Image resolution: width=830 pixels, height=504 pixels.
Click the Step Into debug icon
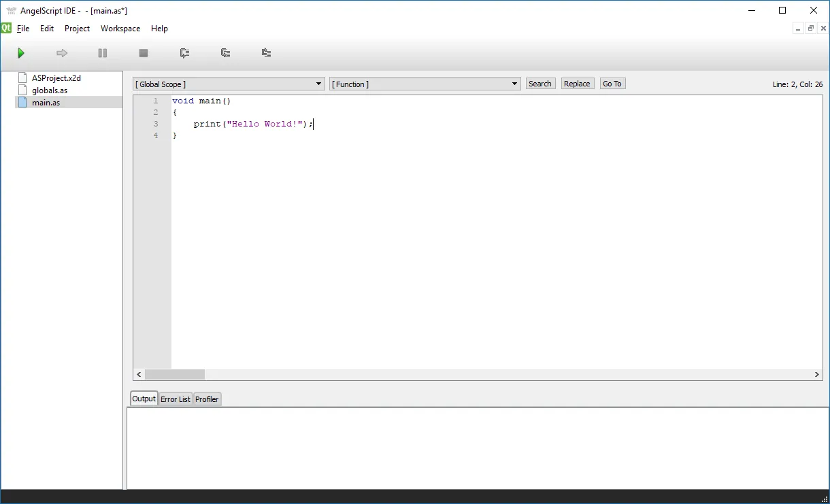(225, 53)
